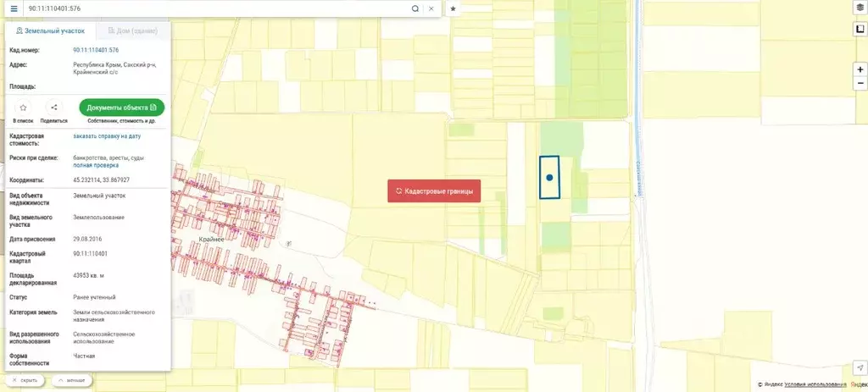Select status value Ранее учтенный

coord(94,297)
